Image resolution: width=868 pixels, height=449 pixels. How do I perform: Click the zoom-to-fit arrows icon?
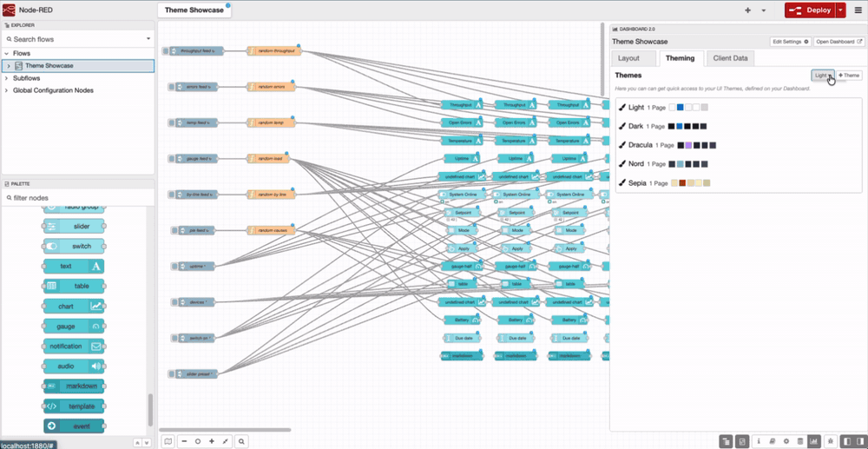(x=226, y=441)
